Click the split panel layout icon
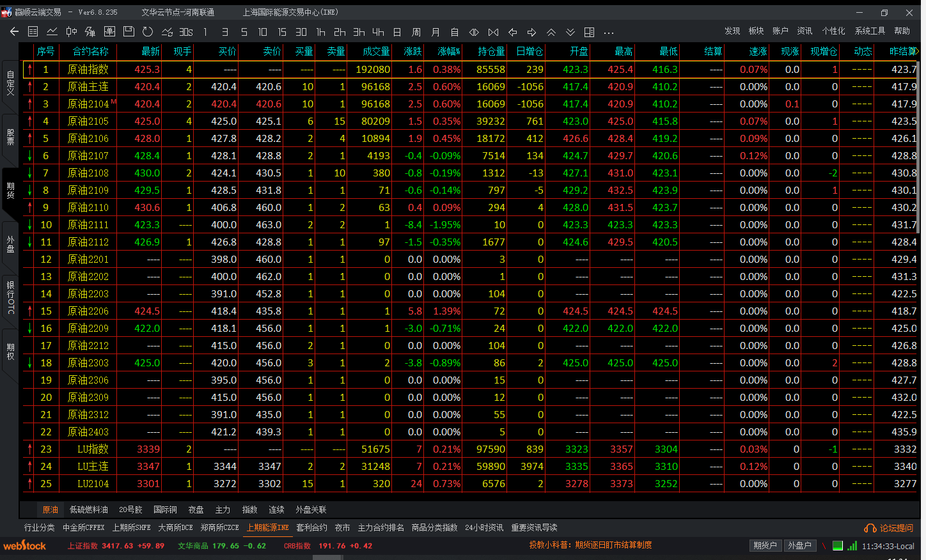Image resolution: width=926 pixels, height=560 pixels. pos(589,32)
